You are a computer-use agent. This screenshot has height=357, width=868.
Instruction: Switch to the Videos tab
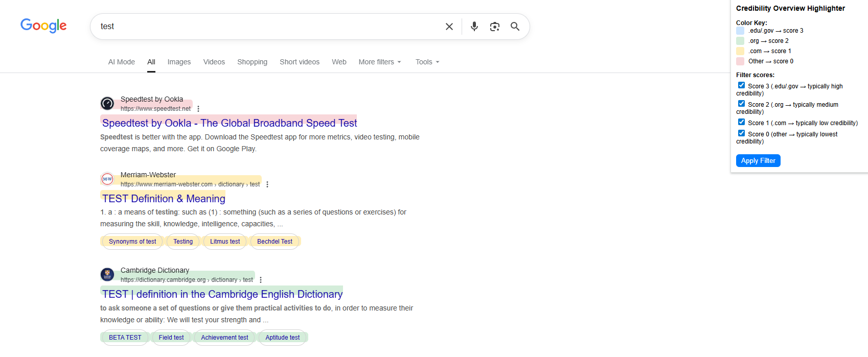click(x=214, y=62)
